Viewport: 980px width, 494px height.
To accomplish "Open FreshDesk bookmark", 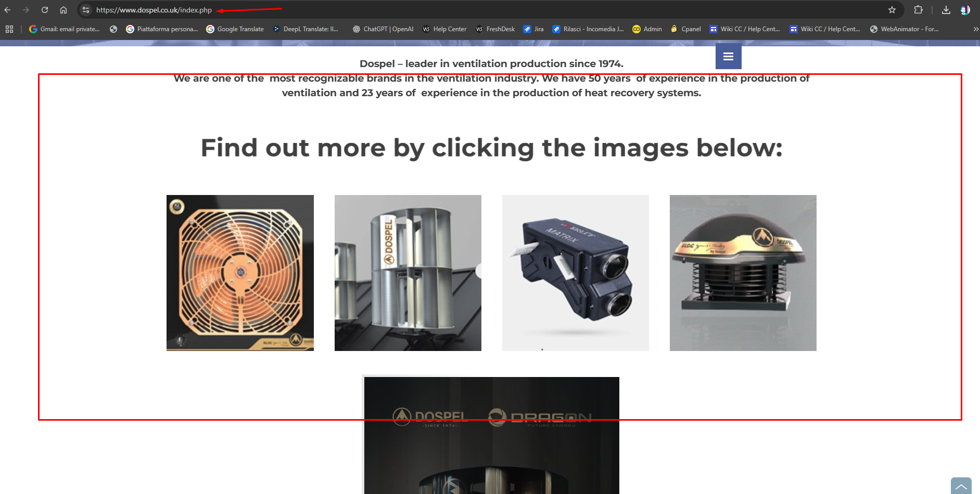I will point(495,29).
